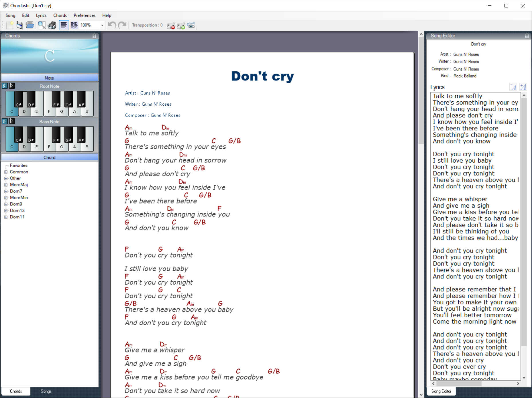Expand the MoreMin chord group
Screen dimensions: 532x398
(x=6, y=198)
